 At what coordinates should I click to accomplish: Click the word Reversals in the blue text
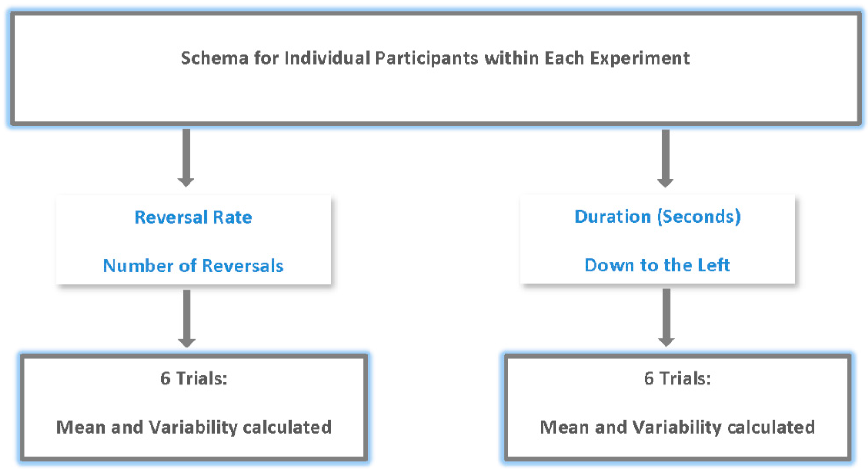[243, 266]
